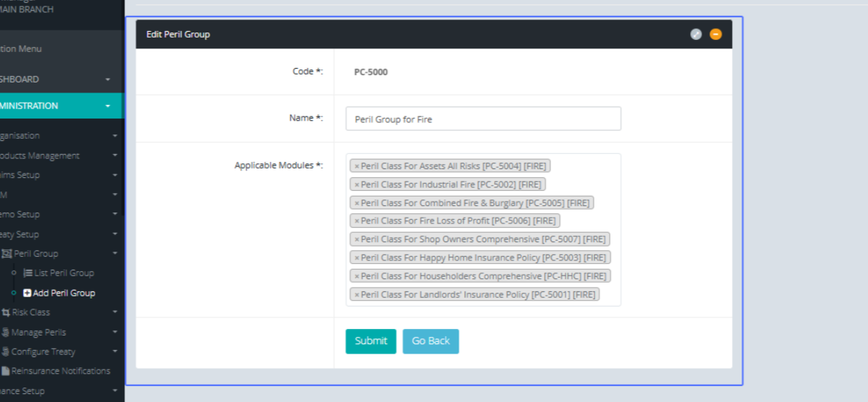Click into the Name text field
868x402 pixels.
pyautogui.click(x=483, y=119)
